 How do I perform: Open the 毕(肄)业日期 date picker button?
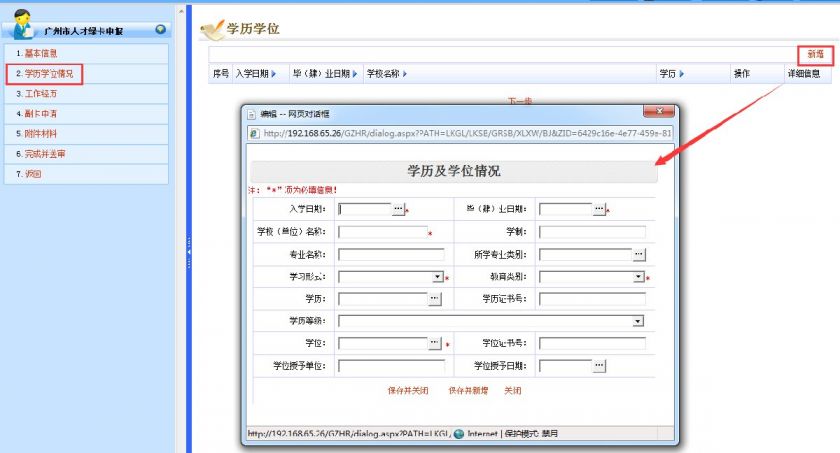click(x=599, y=209)
